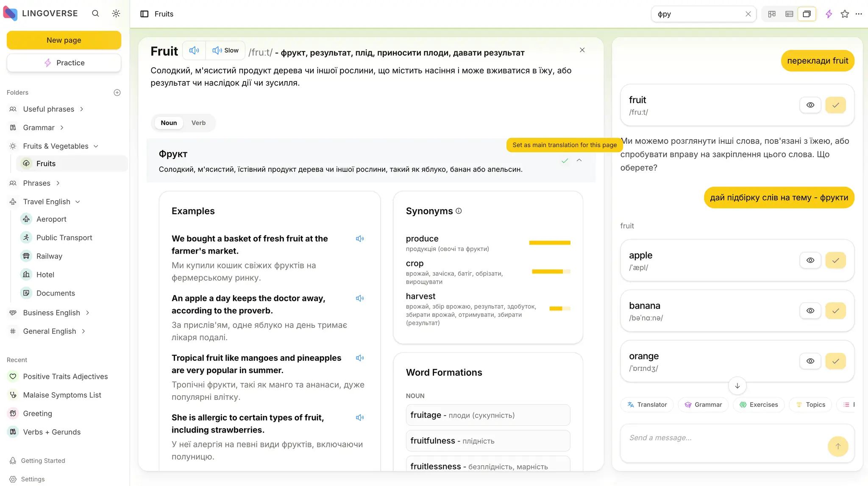Play pronunciation of Fruit at normal speed
The width and height of the screenshot is (868, 486).
coord(194,50)
